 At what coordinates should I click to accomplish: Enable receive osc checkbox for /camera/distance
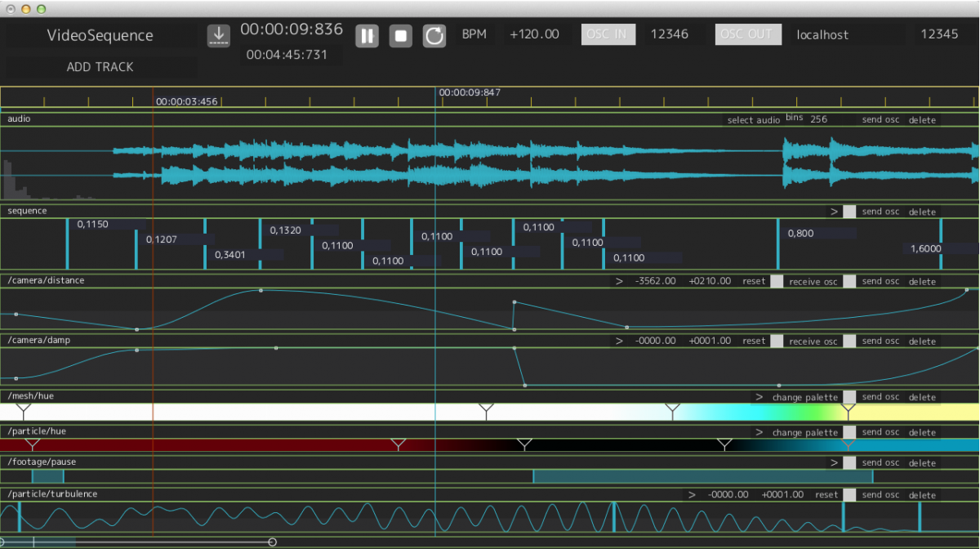[x=777, y=281]
